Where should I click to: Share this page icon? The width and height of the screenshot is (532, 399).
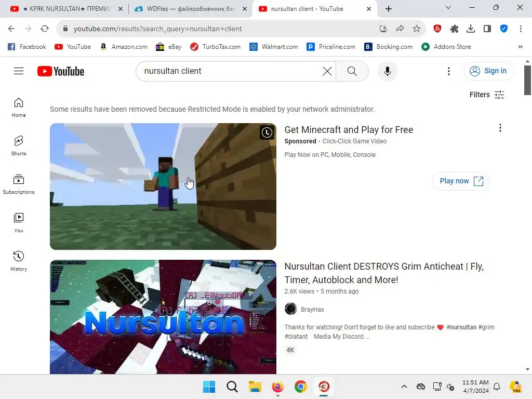[x=400, y=29]
